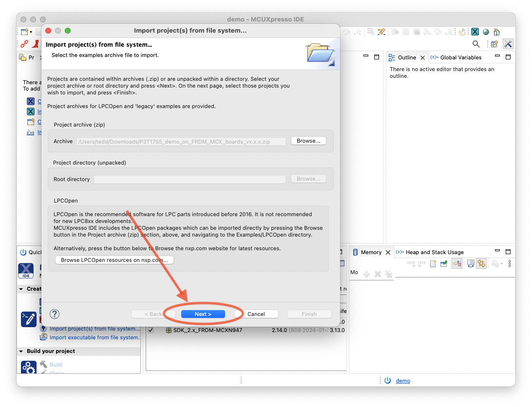
Task: Click the demo link in status bar
Action: 403,381
